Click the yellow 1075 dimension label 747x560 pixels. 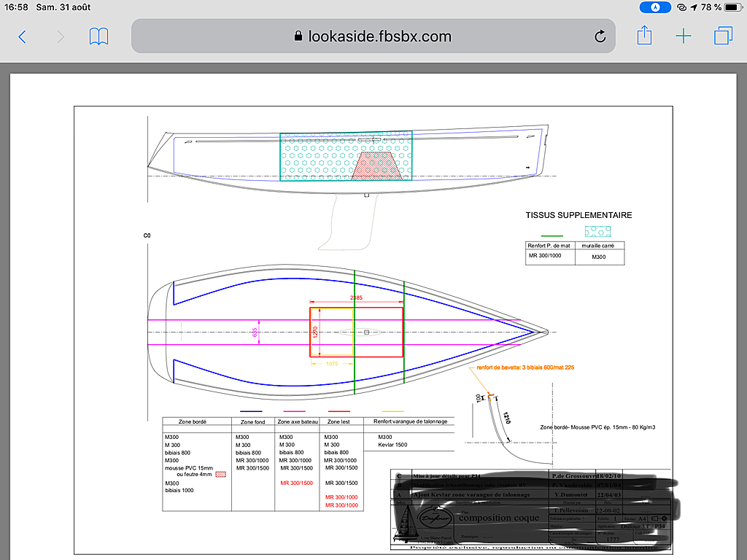click(x=332, y=364)
